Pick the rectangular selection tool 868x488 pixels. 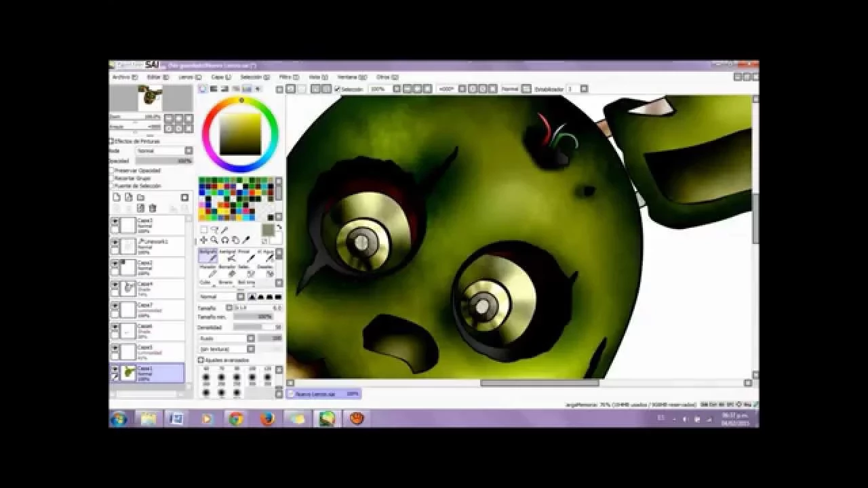pyautogui.click(x=203, y=230)
